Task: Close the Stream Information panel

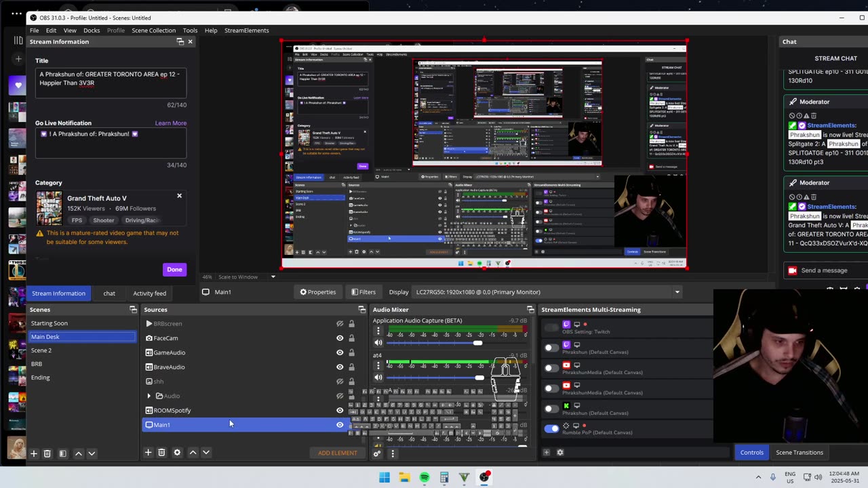Action: (x=190, y=41)
